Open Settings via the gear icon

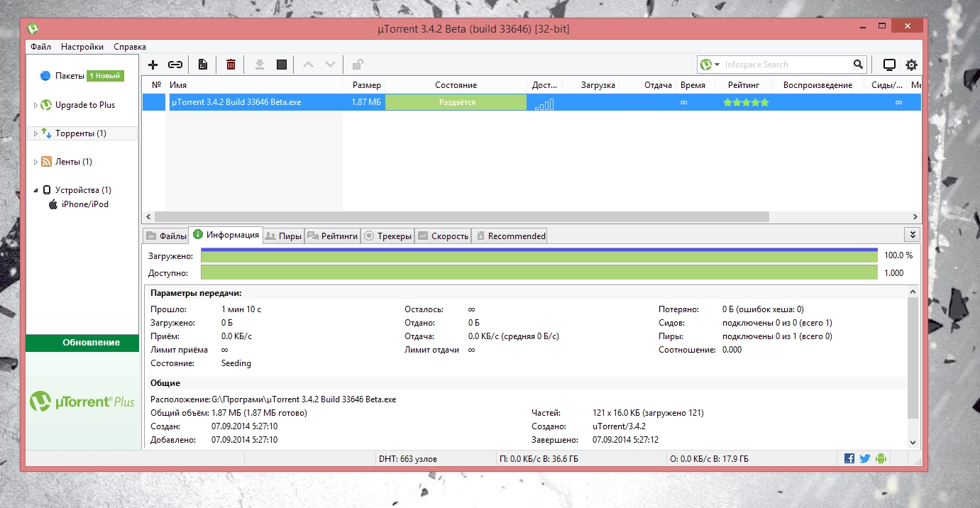pyautogui.click(x=912, y=64)
